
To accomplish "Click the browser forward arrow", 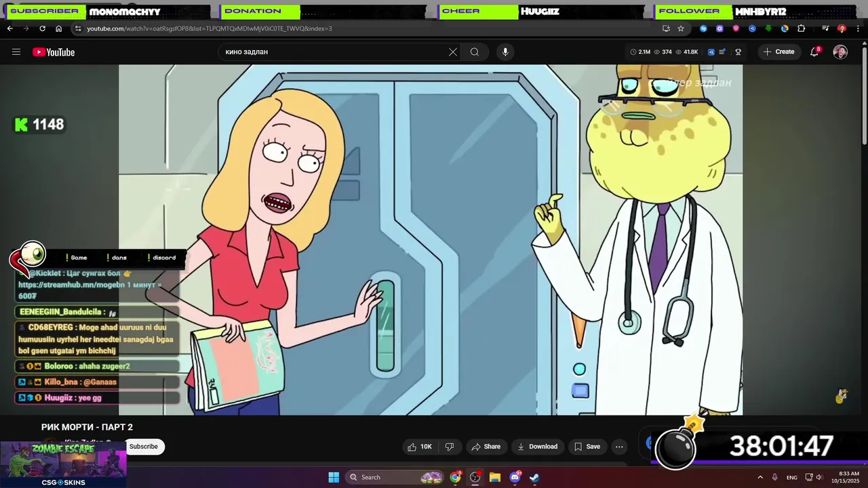I will pyautogui.click(x=26, y=28).
